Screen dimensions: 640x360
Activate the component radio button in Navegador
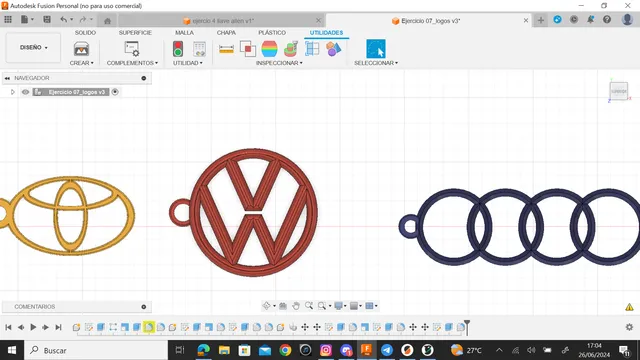coord(115,92)
